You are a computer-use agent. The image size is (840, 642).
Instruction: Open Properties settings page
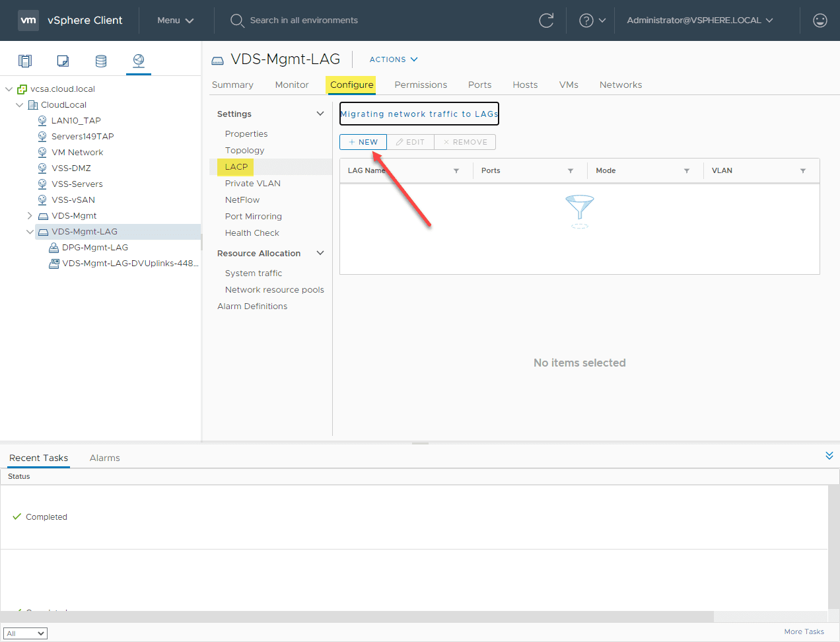click(x=246, y=133)
